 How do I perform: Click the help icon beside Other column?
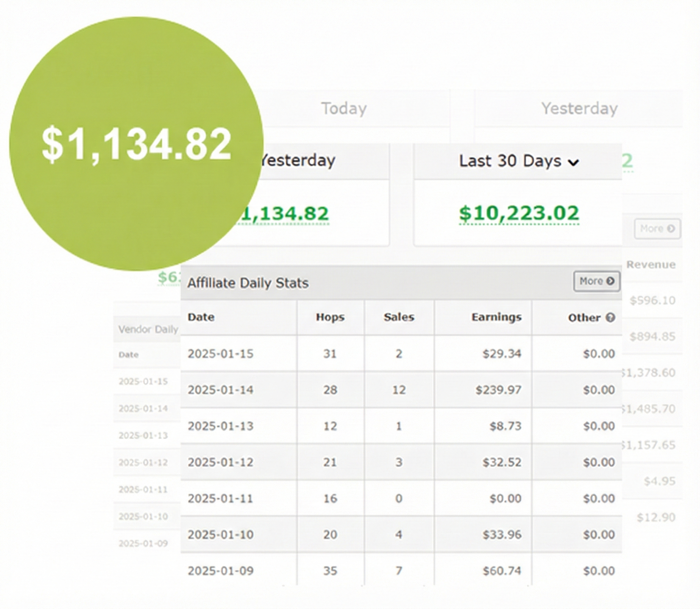pos(610,318)
